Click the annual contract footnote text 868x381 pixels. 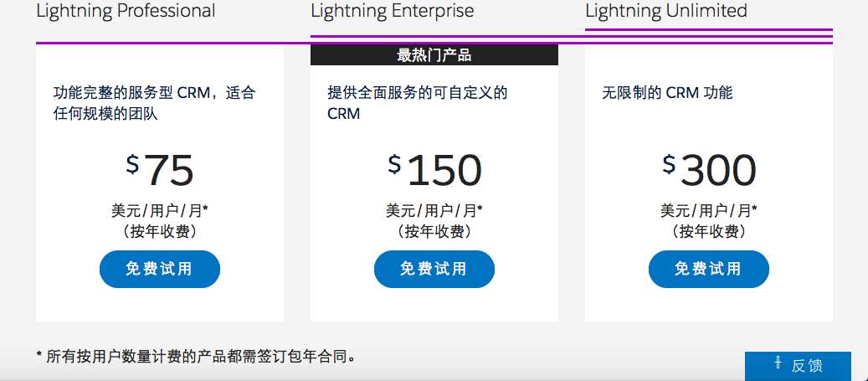pos(196,357)
